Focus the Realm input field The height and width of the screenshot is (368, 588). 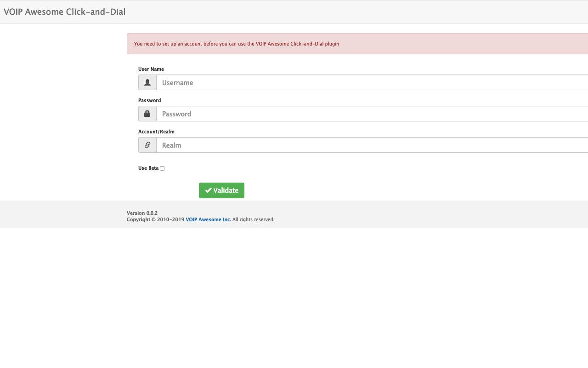click(x=372, y=145)
